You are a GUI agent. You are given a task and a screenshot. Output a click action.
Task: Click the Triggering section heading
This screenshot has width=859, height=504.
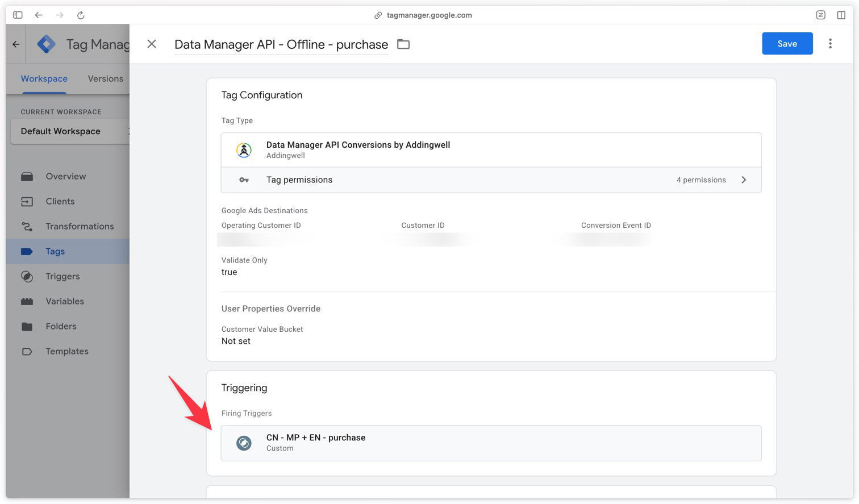[x=244, y=388]
